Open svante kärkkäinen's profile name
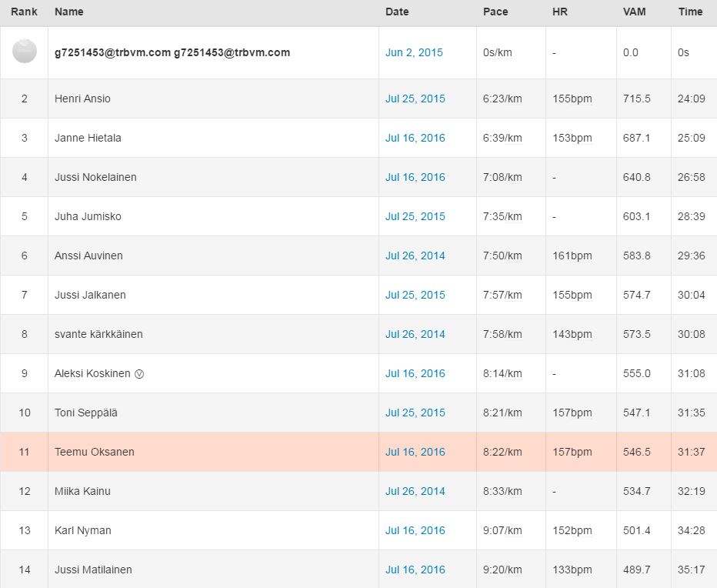The width and height of the screenshot is (717, 588). [x=98, y=335]
